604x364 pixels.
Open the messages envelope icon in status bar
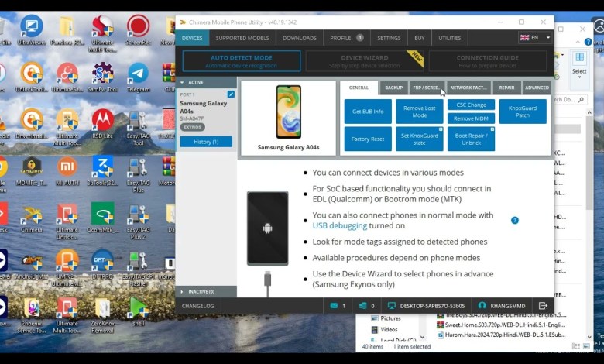click(334, 306)
